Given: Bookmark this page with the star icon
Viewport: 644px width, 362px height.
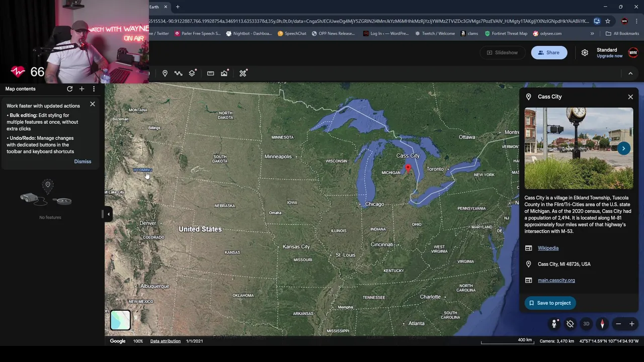Looking at the screenshot, I should 608,21.
